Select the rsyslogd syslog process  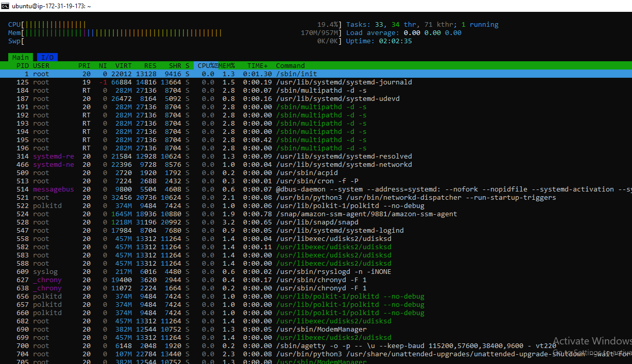coord(316,271)
